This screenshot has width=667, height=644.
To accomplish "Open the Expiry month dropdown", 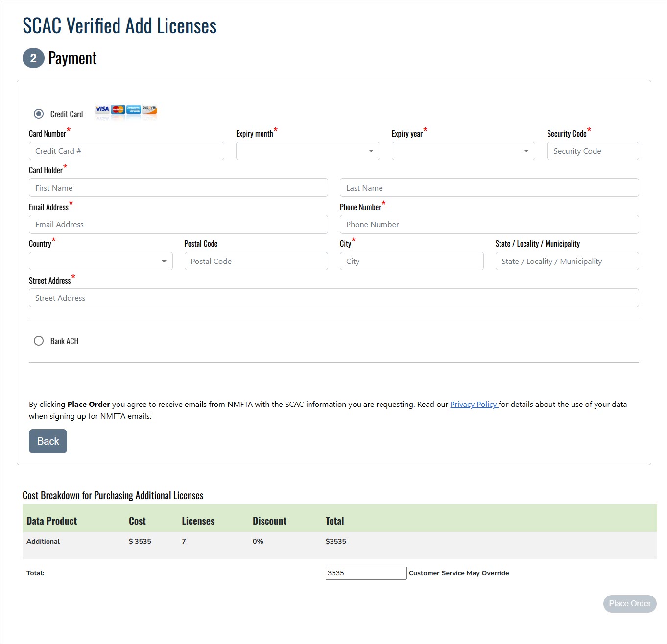I will tap(308, 151).
